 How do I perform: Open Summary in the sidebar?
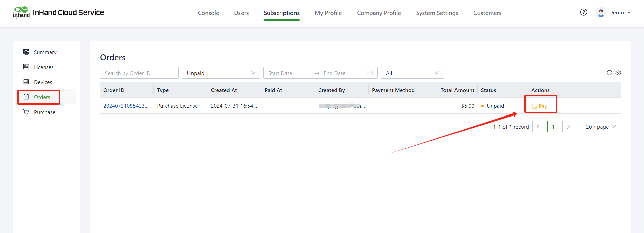pyautogui.click(x=45, y=52)
